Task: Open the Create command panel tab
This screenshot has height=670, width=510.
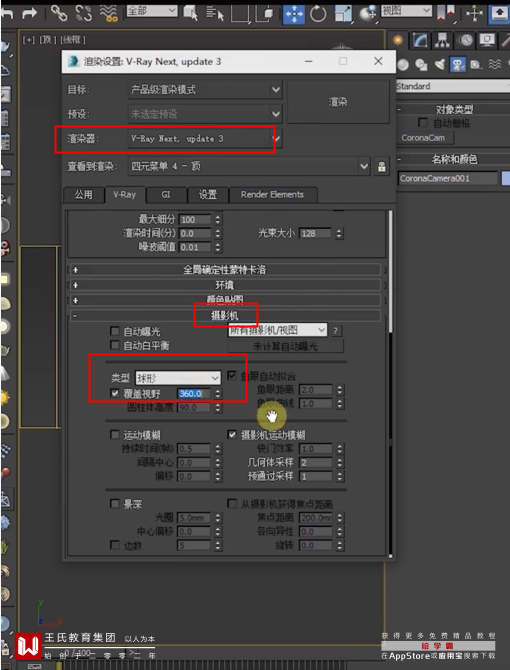Action: click(398, 40)
